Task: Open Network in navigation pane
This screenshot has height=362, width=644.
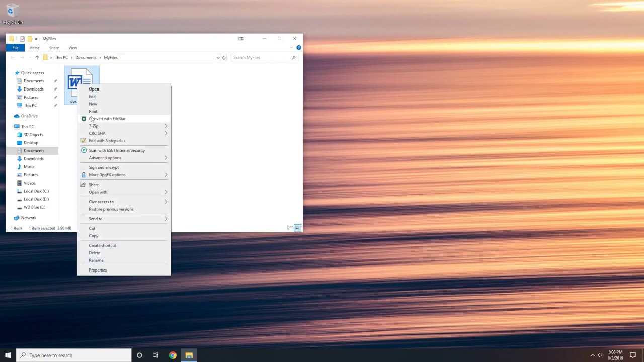Action: coord(29,218)
